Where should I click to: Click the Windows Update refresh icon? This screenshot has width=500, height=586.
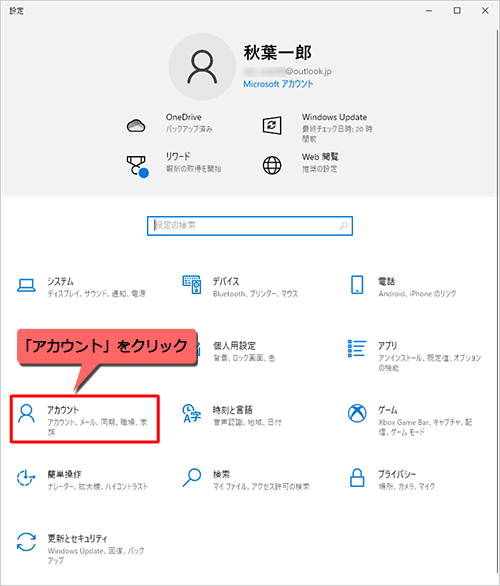(272, 125)
